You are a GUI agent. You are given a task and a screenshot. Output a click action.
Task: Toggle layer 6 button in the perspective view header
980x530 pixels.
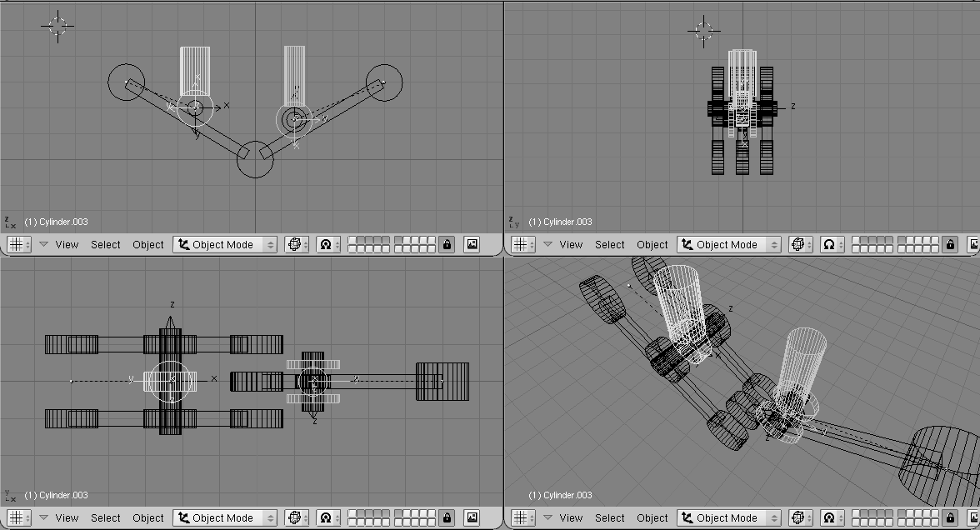point(903,513)
